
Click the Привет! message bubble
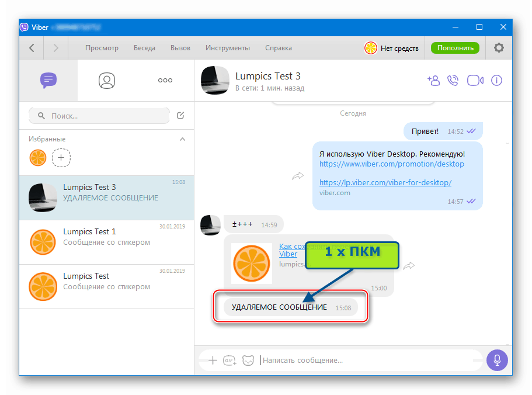(x=443, y=131)
